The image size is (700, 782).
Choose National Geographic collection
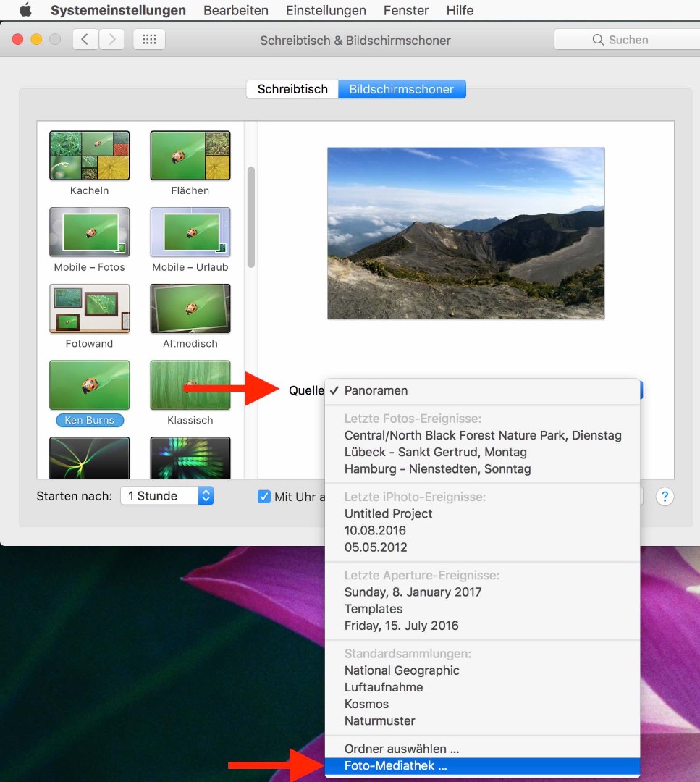tap(482, 670)
